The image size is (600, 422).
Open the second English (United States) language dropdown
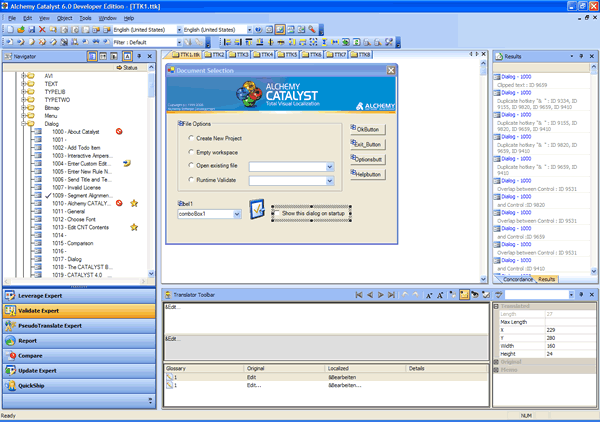click(x=249, y=29)
